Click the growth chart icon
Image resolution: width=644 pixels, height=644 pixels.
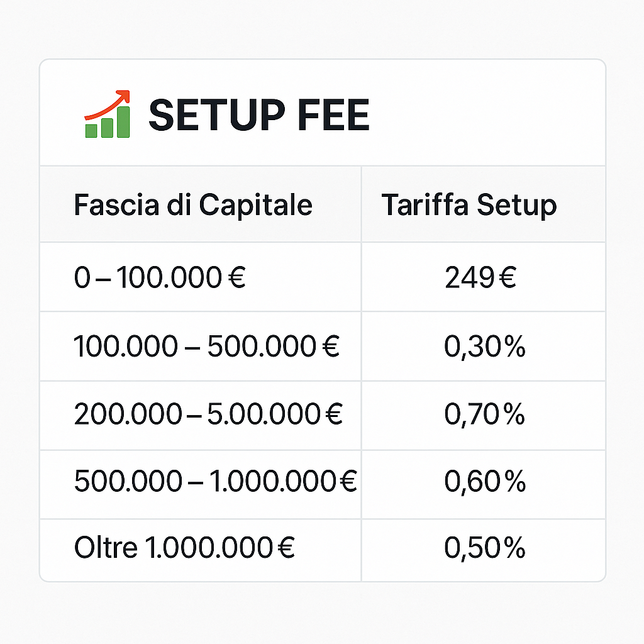pos(107,114)
